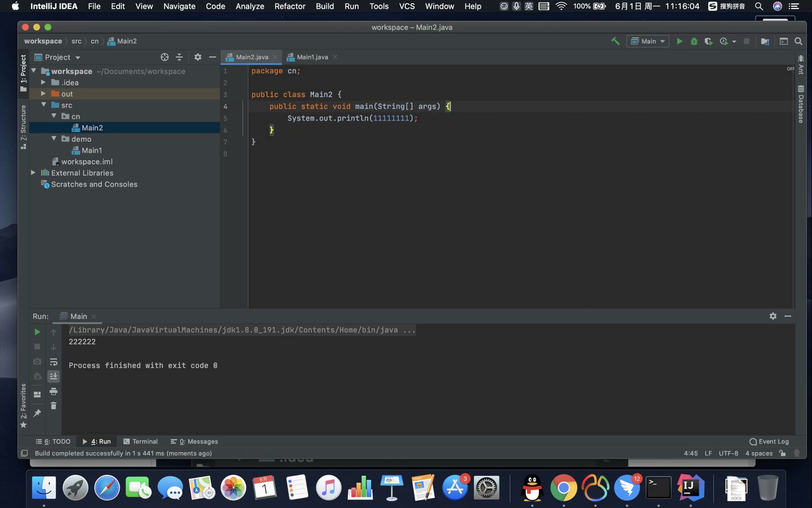
Task: Toggle read-only lock icon in status bar
Action: point(783,453)
